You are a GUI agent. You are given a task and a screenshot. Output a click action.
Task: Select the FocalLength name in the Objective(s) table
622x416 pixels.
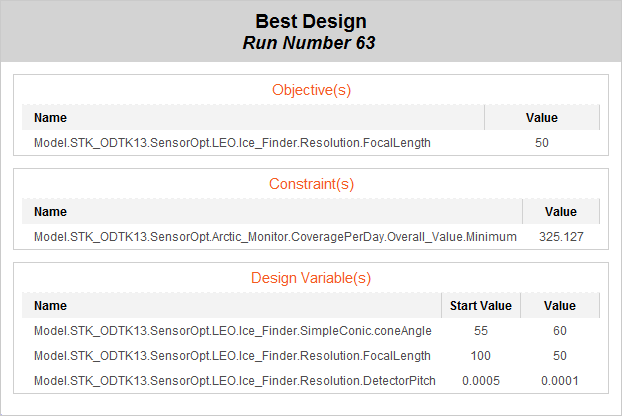232,143
